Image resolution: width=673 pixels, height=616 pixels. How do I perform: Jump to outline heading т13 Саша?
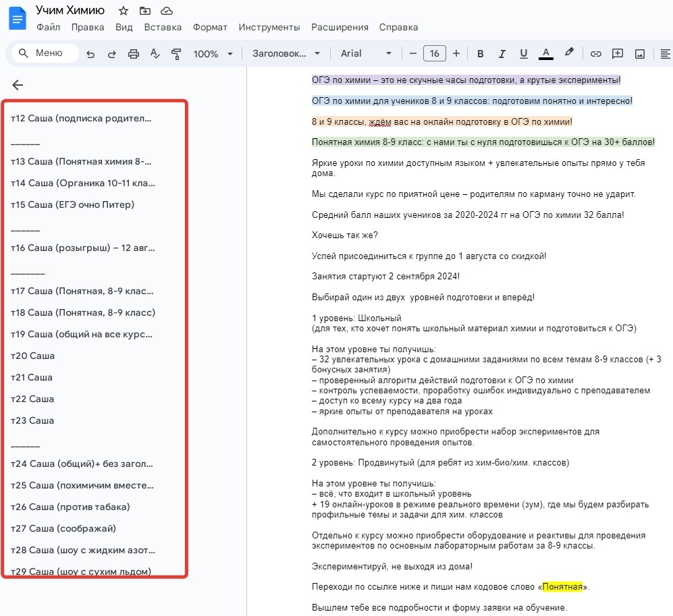coord(81,162)
